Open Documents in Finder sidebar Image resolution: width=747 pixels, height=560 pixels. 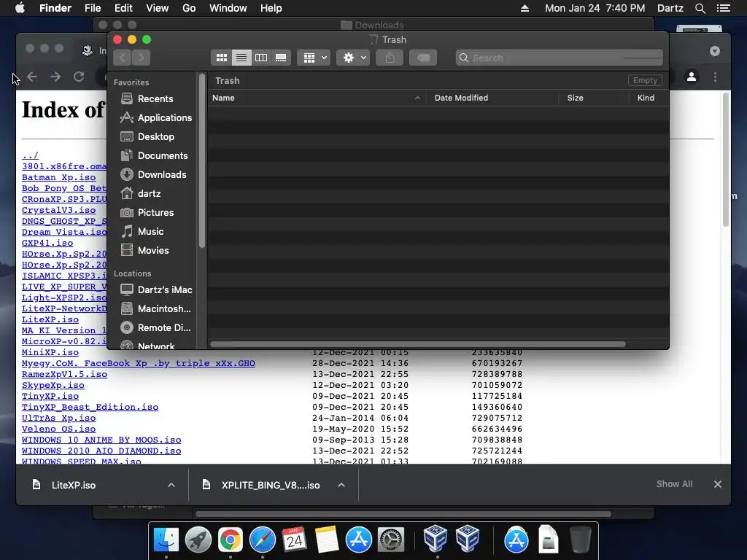[x=152, y=156]
